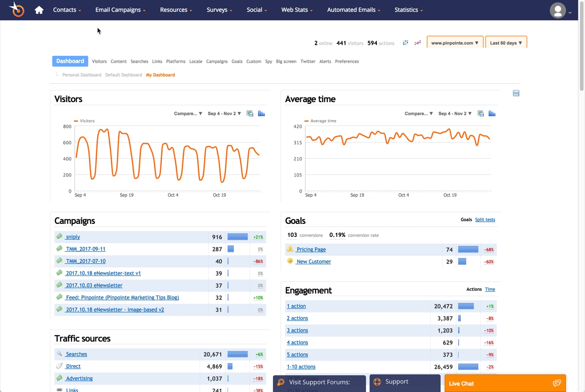Expand the Compare dropdown on Visitors chart
Screen dimensions: 585x392
(x=188, y=114)
